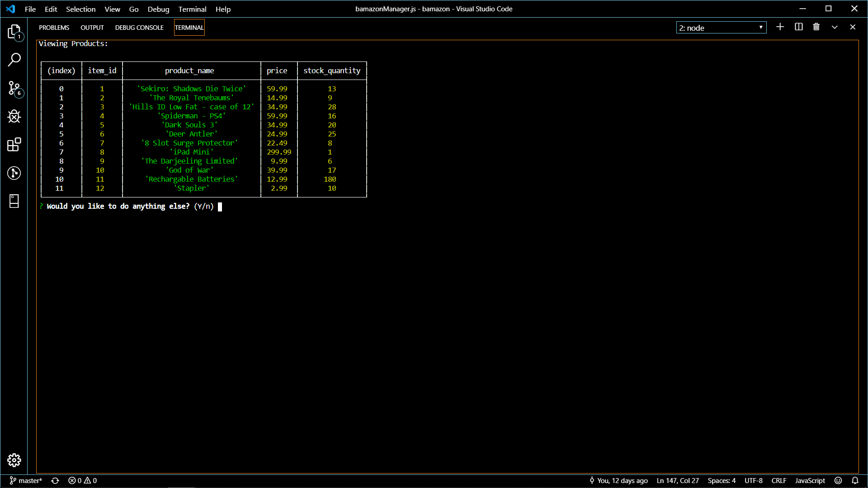Click the 'product_name' column header
The width and height of the screenshot is (868, 488).
[189, 71]
